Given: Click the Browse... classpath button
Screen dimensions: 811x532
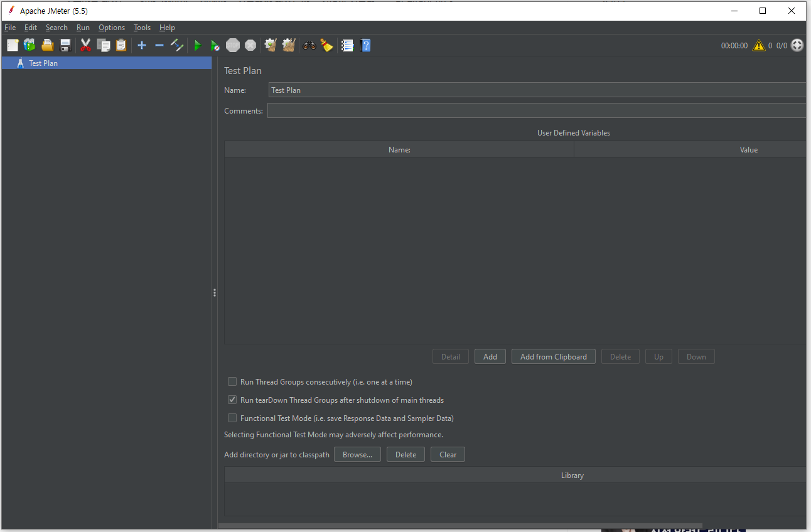Looking at the screenshot, I should 357,454.
